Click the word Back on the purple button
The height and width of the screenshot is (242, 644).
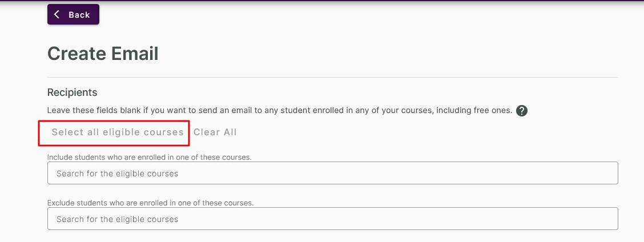[x=79, y=15]
